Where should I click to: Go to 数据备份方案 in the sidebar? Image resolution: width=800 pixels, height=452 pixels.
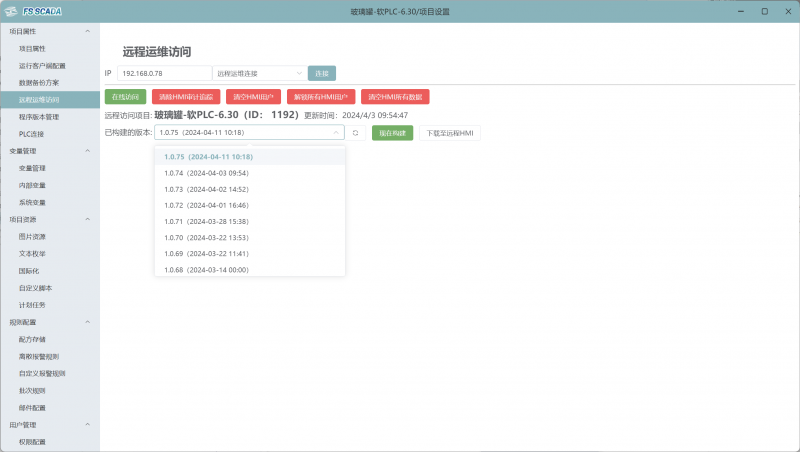[x=39, y=83]
